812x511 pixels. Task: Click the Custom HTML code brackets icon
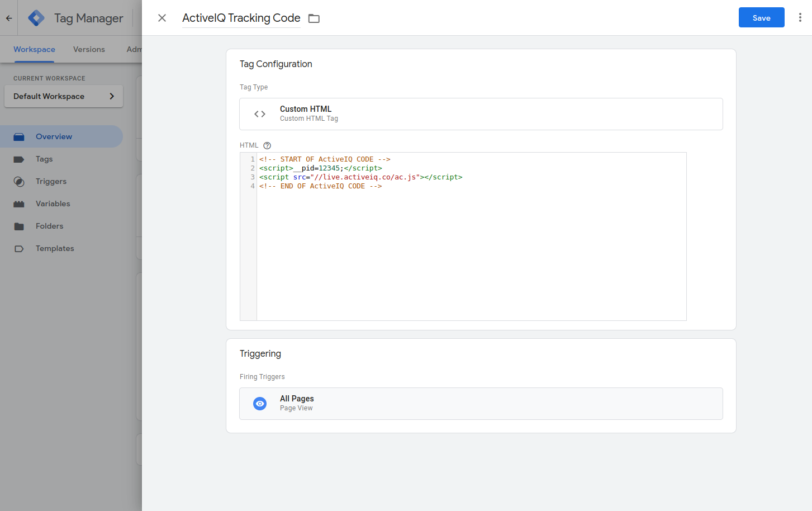coord(260,114)
